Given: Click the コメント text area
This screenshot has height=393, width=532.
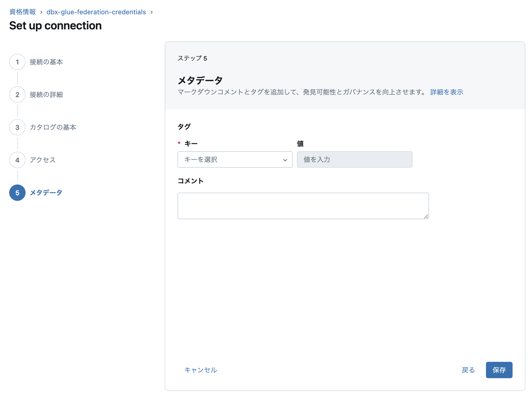Looking at the screenshot, I should 303,206.
